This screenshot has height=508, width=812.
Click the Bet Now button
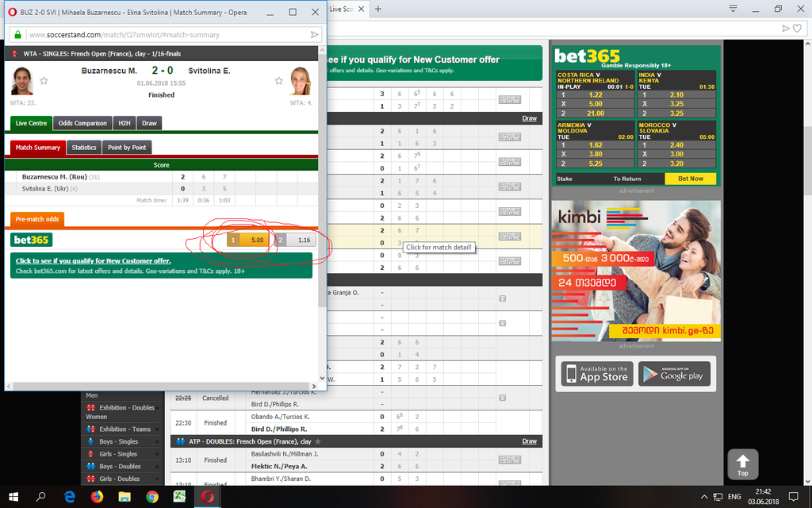(x=691, y=179)
